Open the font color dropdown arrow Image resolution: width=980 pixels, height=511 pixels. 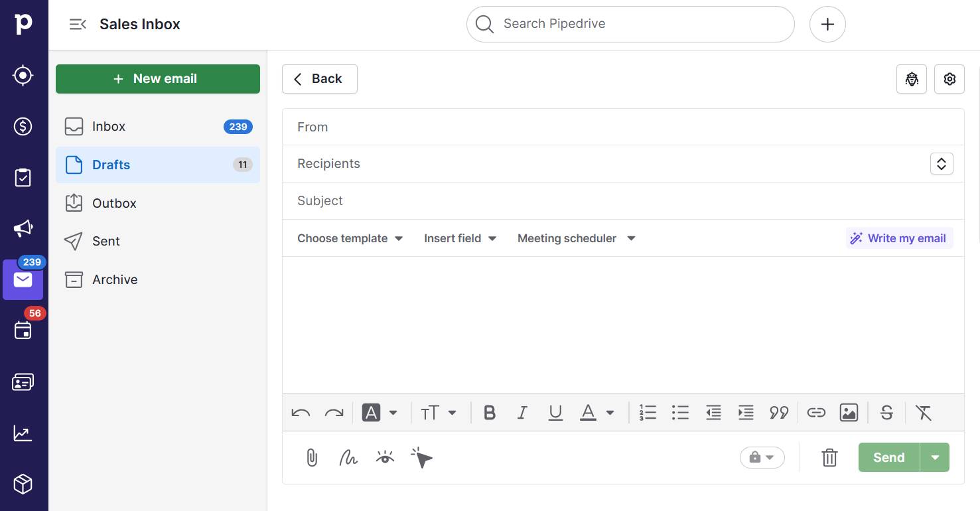pyautogui.click(x=609, y=412)
